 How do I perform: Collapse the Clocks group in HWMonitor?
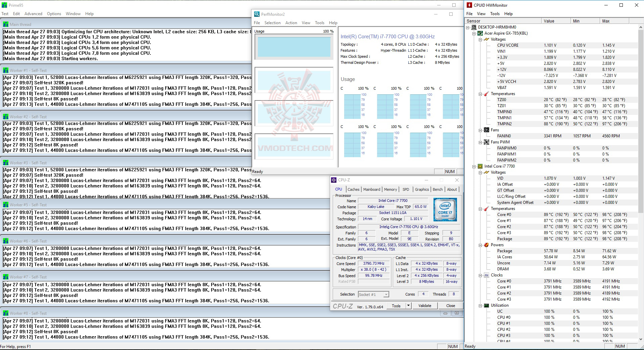[x=480, y=275]
